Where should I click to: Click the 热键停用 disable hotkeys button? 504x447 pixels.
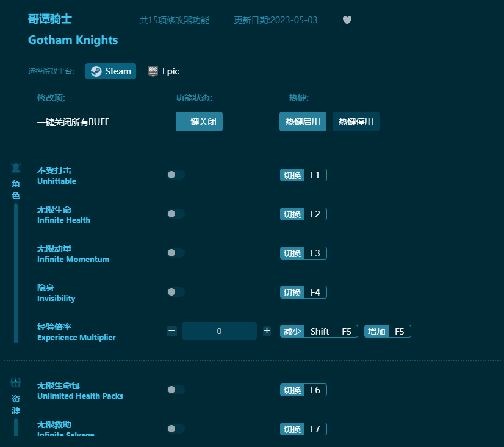click(356, 122)
